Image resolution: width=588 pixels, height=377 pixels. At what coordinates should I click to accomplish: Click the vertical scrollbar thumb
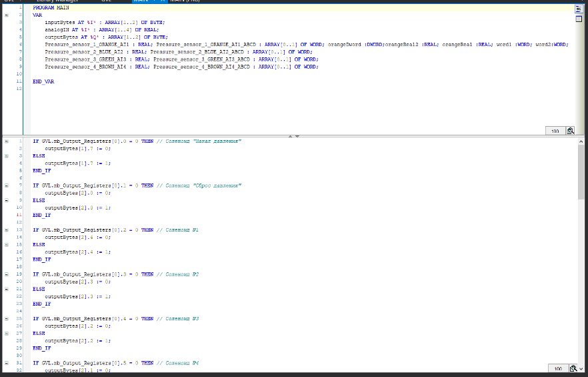(x=581, y=172)
